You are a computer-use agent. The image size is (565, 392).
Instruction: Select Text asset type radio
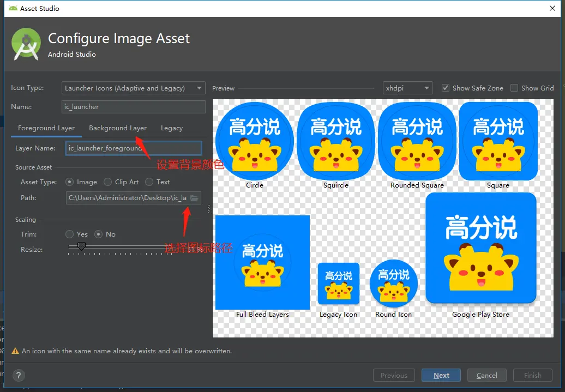[x=149, y=182]
